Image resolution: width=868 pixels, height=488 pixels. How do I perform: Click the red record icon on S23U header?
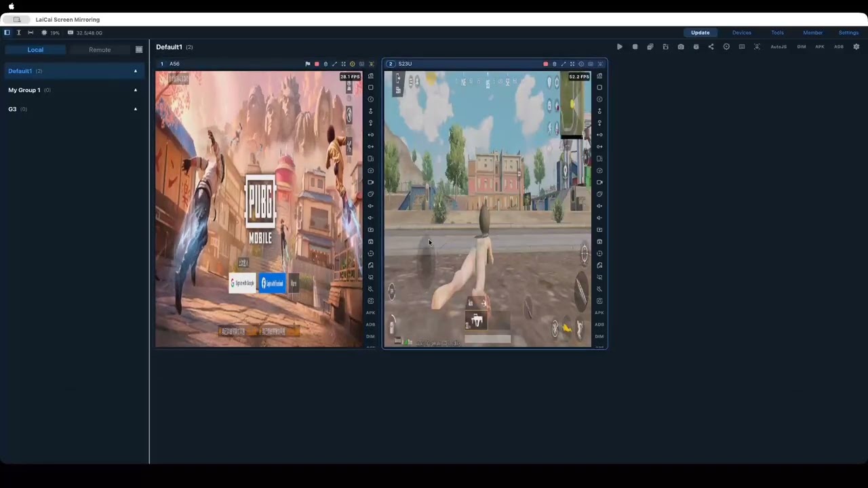[545, 64]
